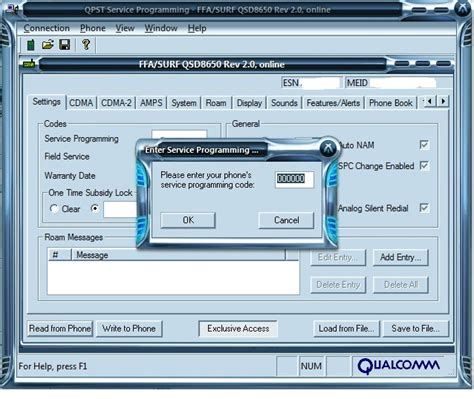The height and width of the screenshot is (399, 474).
Task: Switch to the Roam tab
Action: coord(216,103)
